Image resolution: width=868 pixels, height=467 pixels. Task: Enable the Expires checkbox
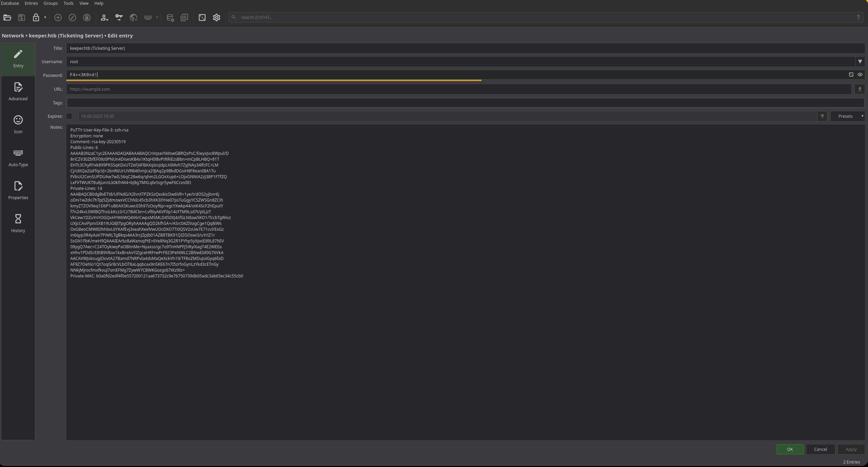pos(69,116)
